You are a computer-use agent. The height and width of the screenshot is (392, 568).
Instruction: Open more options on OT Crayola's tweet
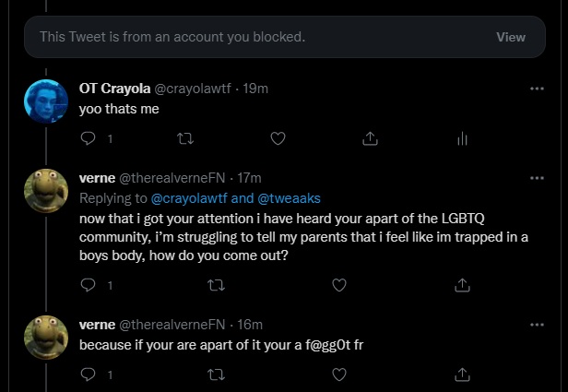point(537,89)
